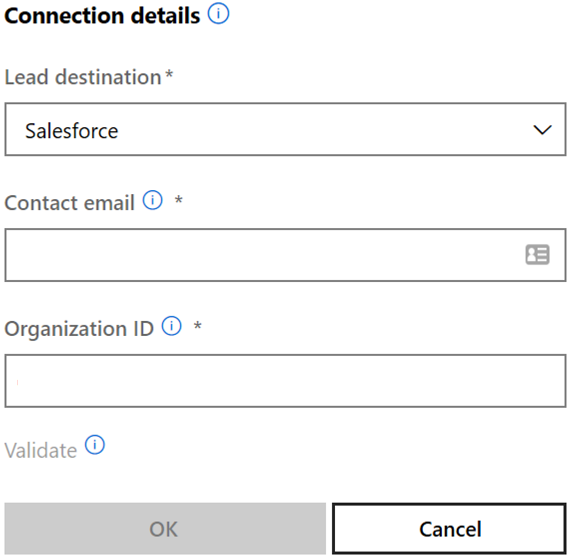This screenshot has height=558, width=571.
Task: Focus the Organization ID input field
Action: [286, 381]
